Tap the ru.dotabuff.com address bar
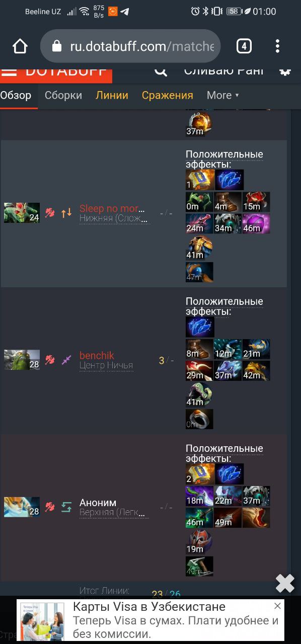301x644 pixels. tap(130, 46)
